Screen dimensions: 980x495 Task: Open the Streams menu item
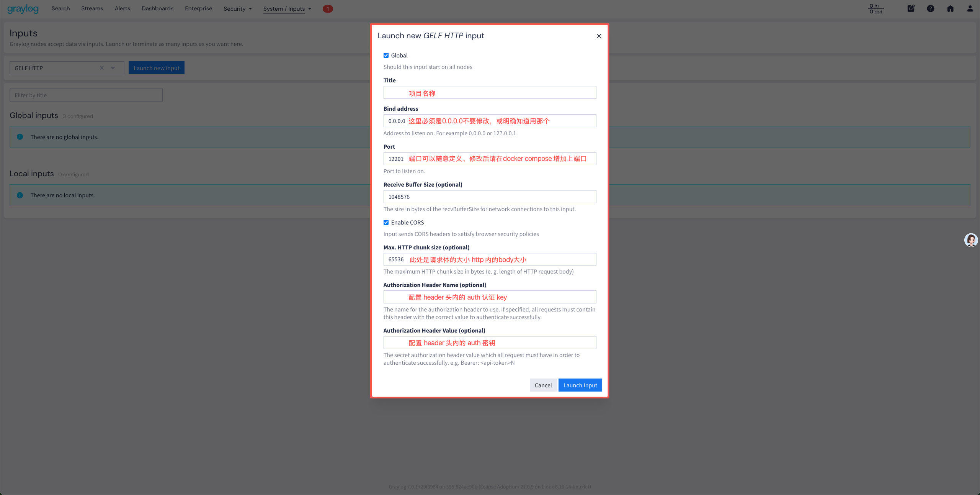pyautogui.click(x=92, y=8)
